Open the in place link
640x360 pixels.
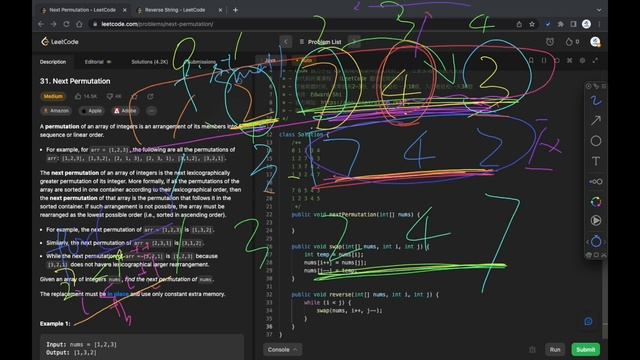click(x=118, y=294)
